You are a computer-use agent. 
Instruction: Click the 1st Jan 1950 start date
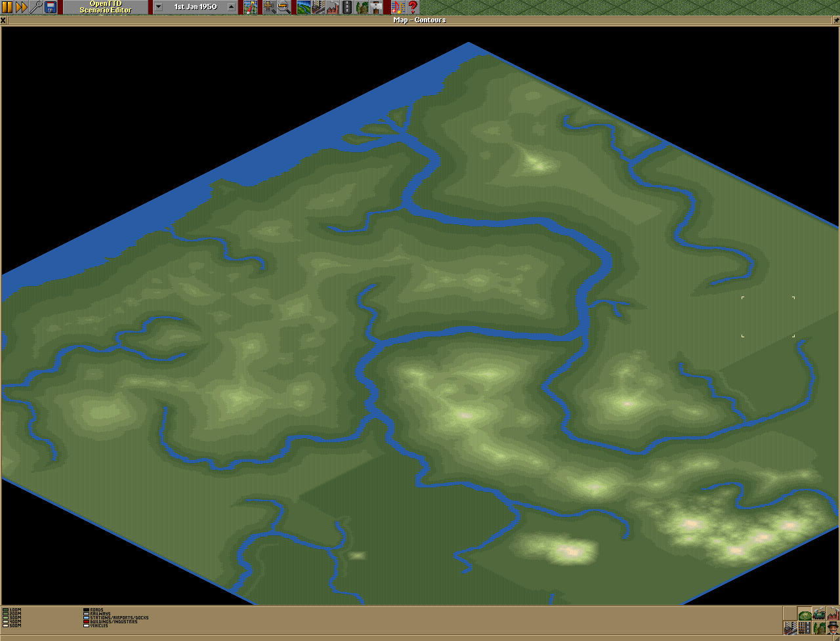(196, 7)
